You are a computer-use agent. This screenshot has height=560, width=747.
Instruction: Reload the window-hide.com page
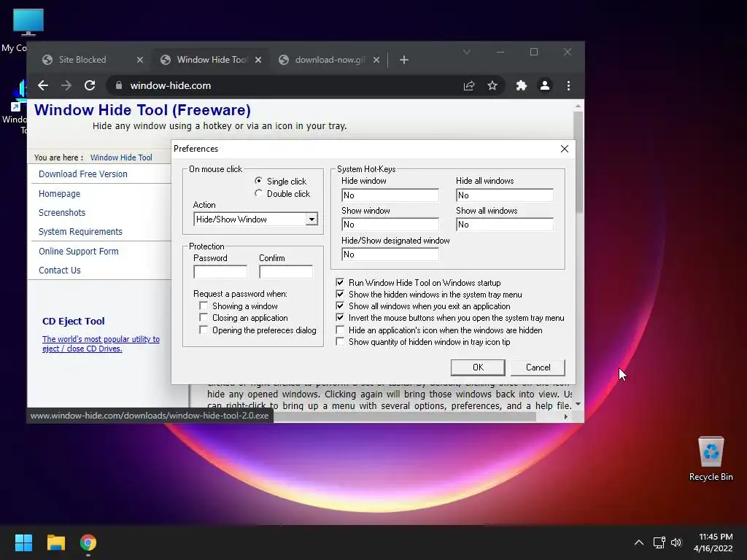[x=90, y=86]
